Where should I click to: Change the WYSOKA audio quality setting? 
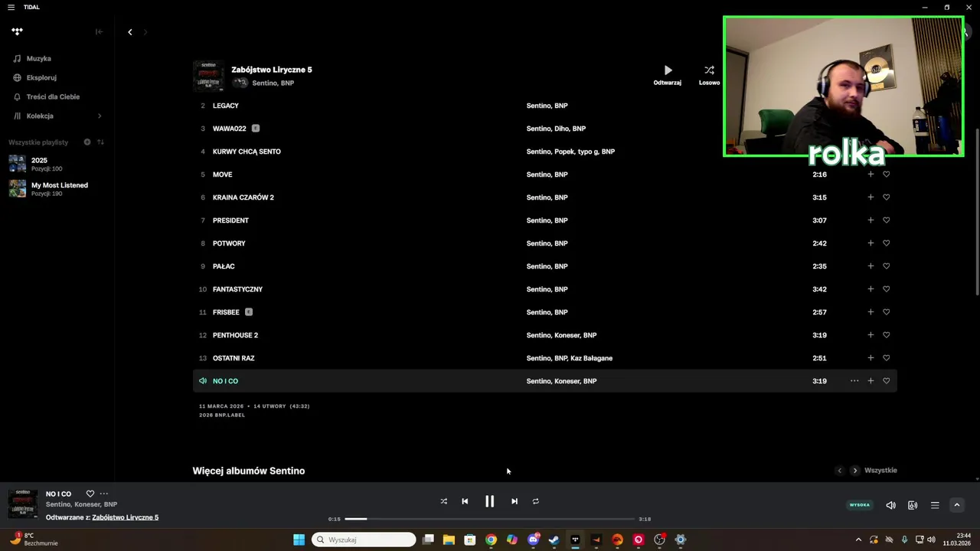click(x=860, y=505)
